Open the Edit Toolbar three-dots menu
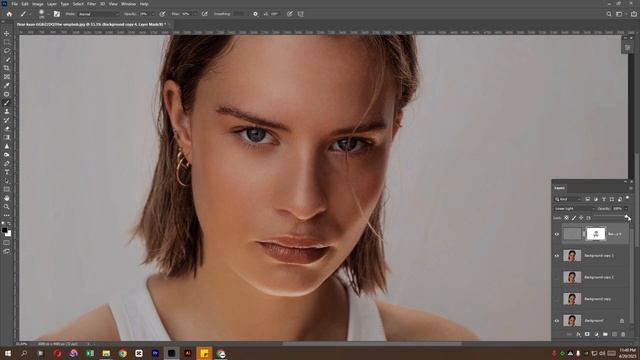This screenshot has width=640, height=360. pos(7,215)
